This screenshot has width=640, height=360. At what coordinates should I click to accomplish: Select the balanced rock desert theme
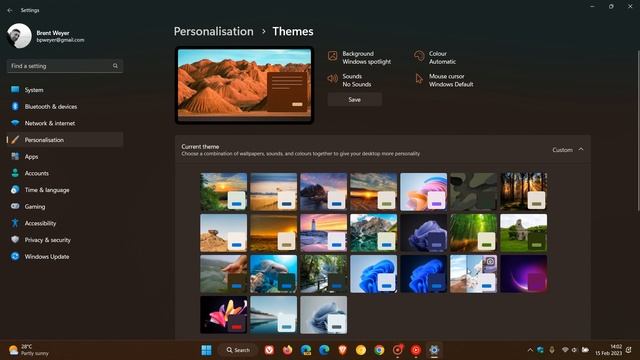224,233
